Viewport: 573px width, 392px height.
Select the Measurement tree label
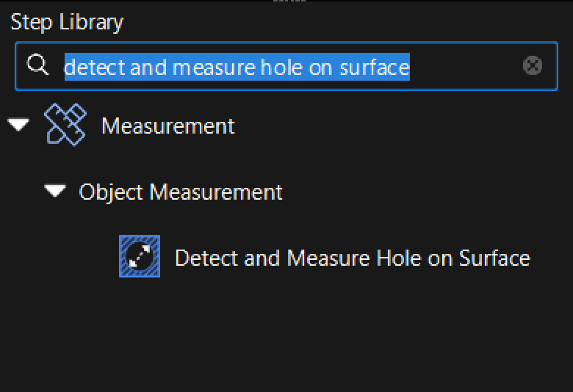tap(168, 126)
